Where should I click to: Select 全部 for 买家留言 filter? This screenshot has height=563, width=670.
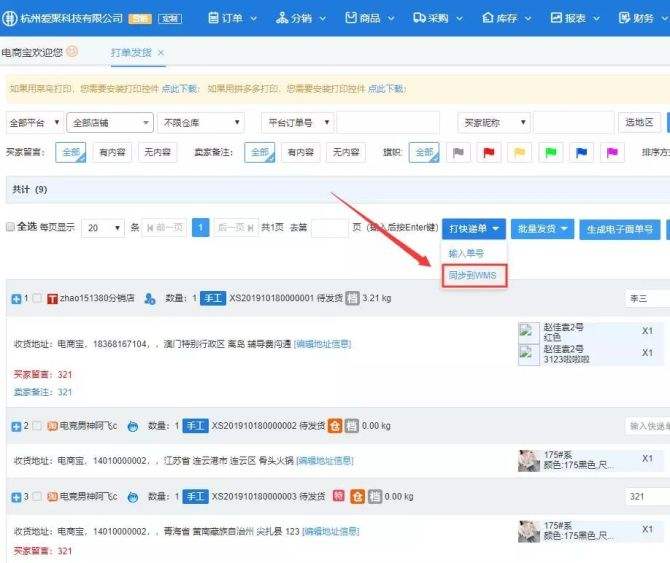tap(71, 152)
